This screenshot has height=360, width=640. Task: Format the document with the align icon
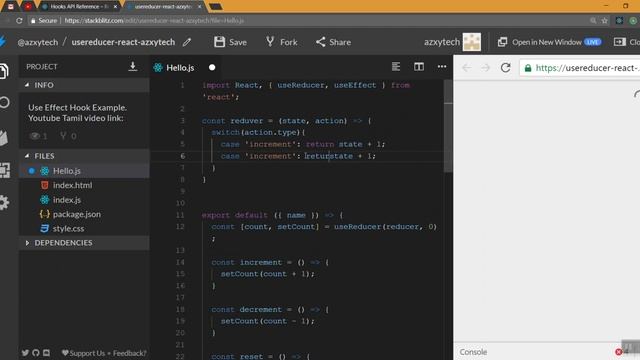click(396, 67)
